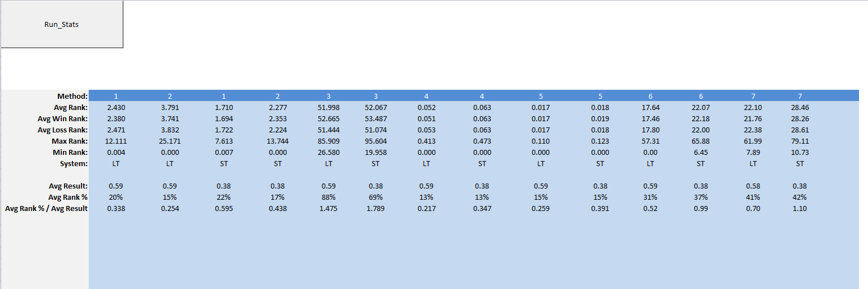Click the Min Rank row label
868x289 pixels.
[x=70, y=152]
